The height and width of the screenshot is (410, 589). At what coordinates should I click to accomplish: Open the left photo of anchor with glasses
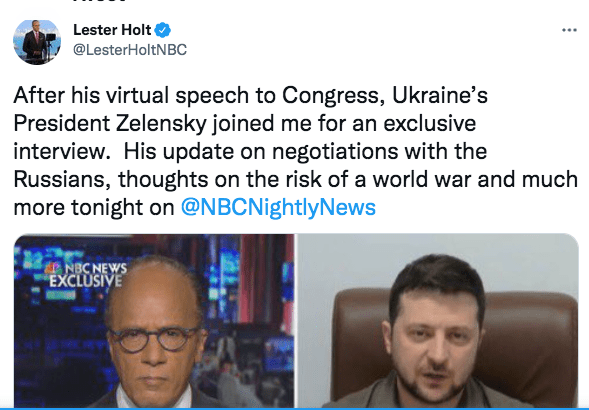point(154,321)
